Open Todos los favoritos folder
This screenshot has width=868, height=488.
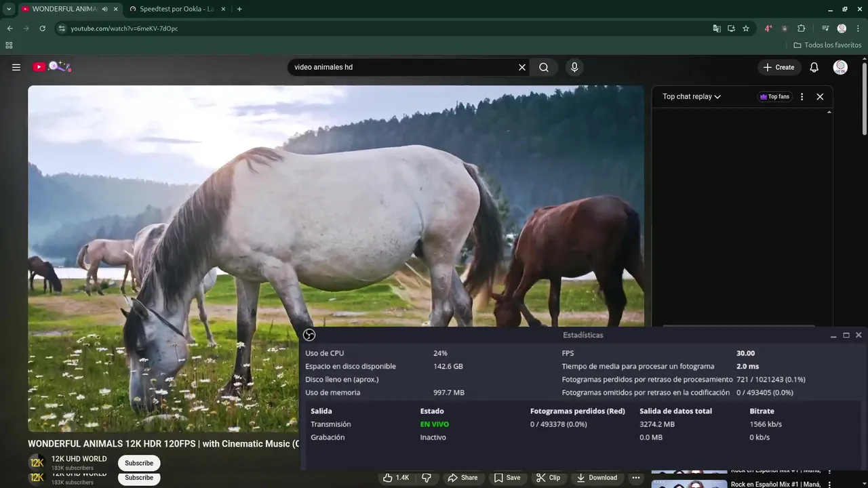tap(827, 45)
